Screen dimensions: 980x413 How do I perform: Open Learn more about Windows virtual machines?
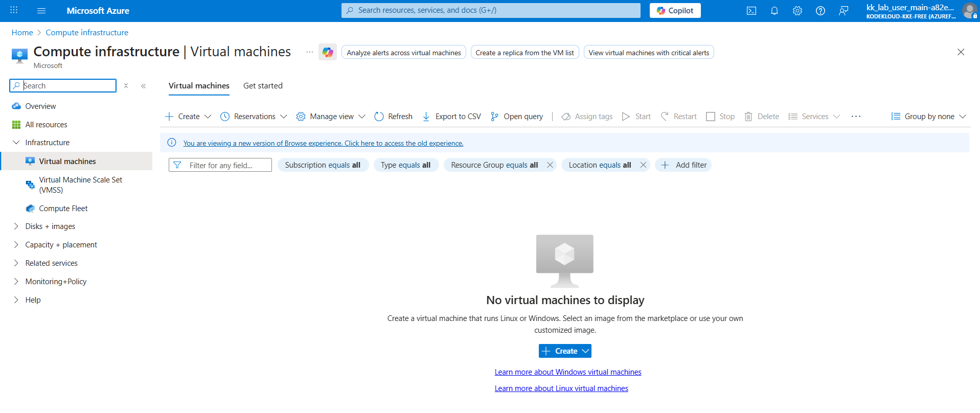[x=568, y=372]
